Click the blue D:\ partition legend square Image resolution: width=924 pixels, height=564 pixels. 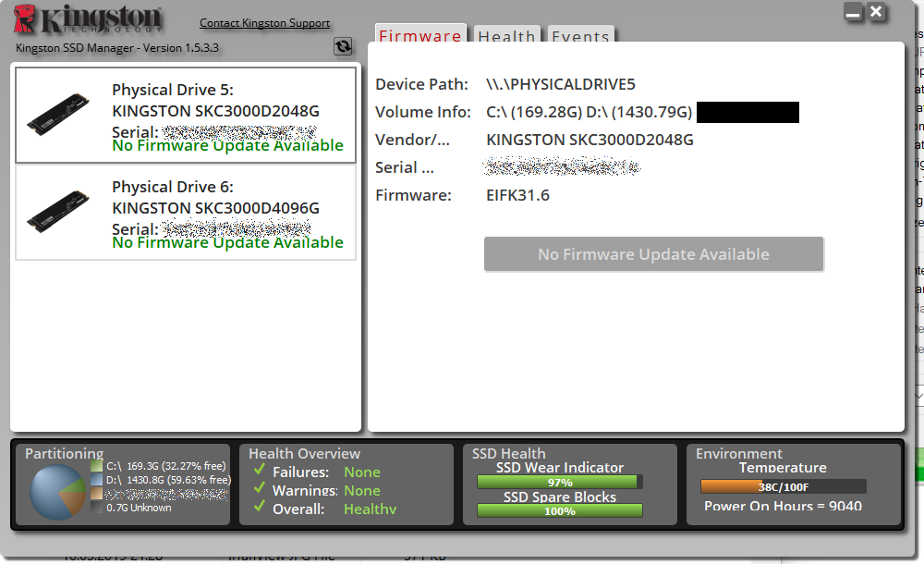(x=97, y=480)
